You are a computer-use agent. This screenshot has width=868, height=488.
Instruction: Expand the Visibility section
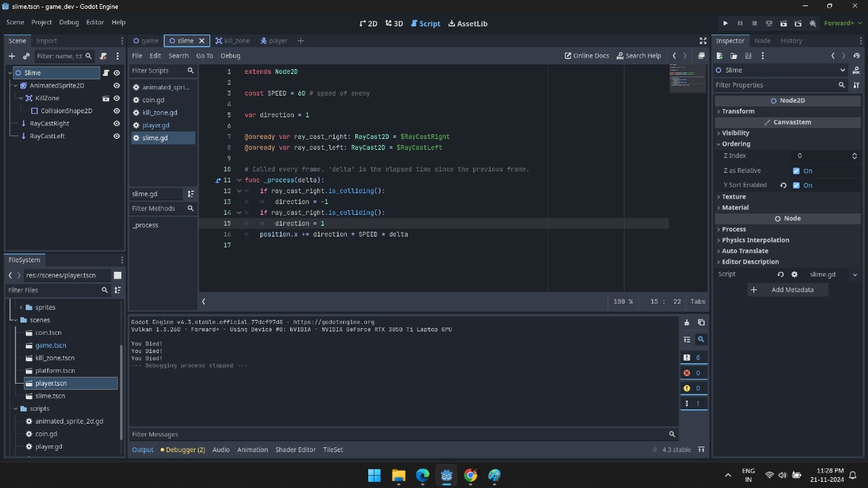(787, 133)
